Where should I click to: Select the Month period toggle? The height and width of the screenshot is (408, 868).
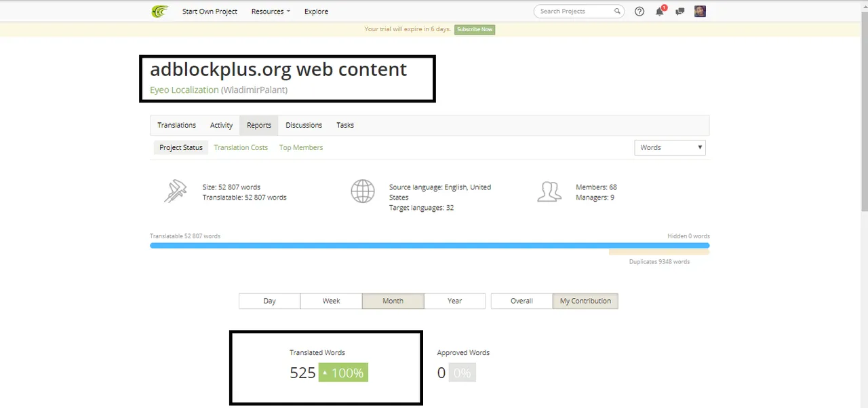click(x=393, y=301)
